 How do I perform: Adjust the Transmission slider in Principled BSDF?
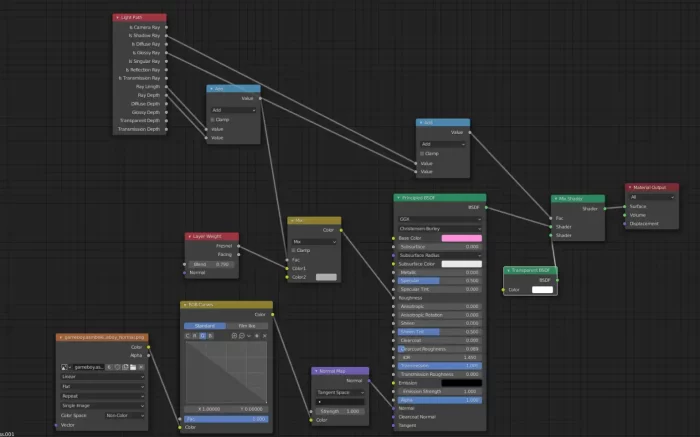pyautogui.click(x=439, y=366)
